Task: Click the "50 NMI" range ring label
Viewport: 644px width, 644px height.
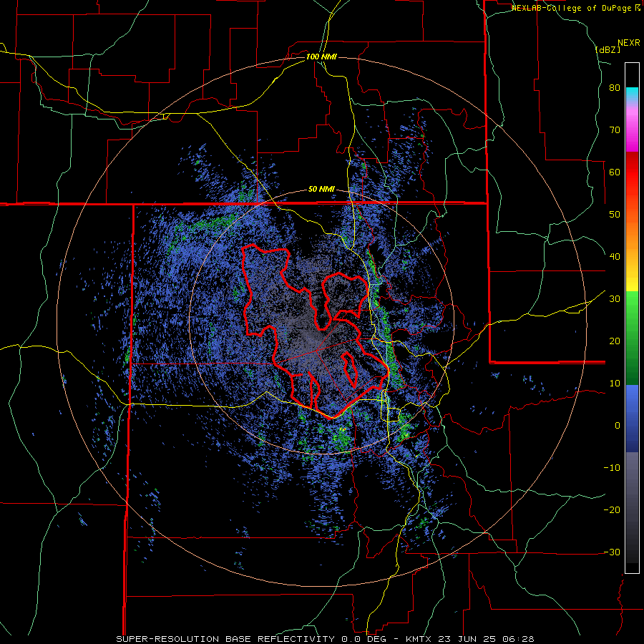Action: coord(321,190)
